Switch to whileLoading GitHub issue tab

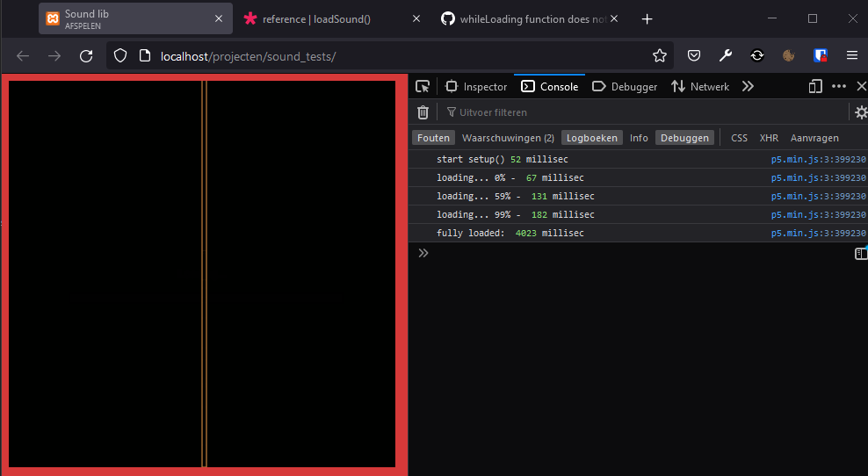(531, 18)
